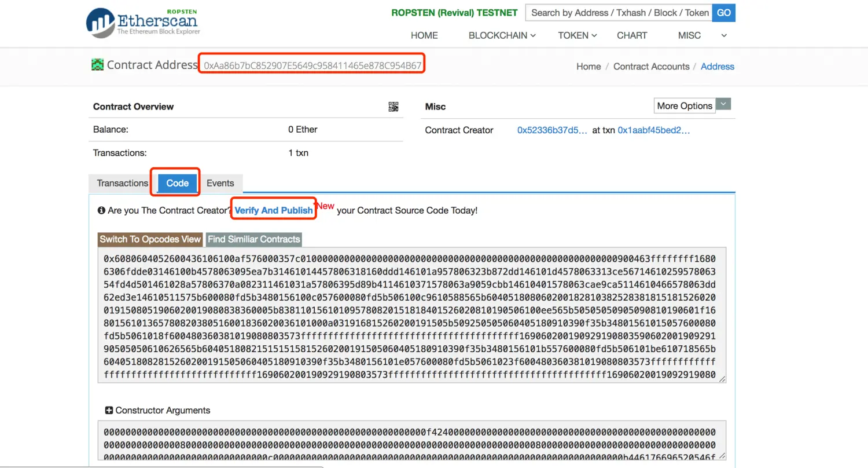The width and height of the screenshot is (868, 468).
Task: Switch to the Transactions tab
Action: pos(123,183)
